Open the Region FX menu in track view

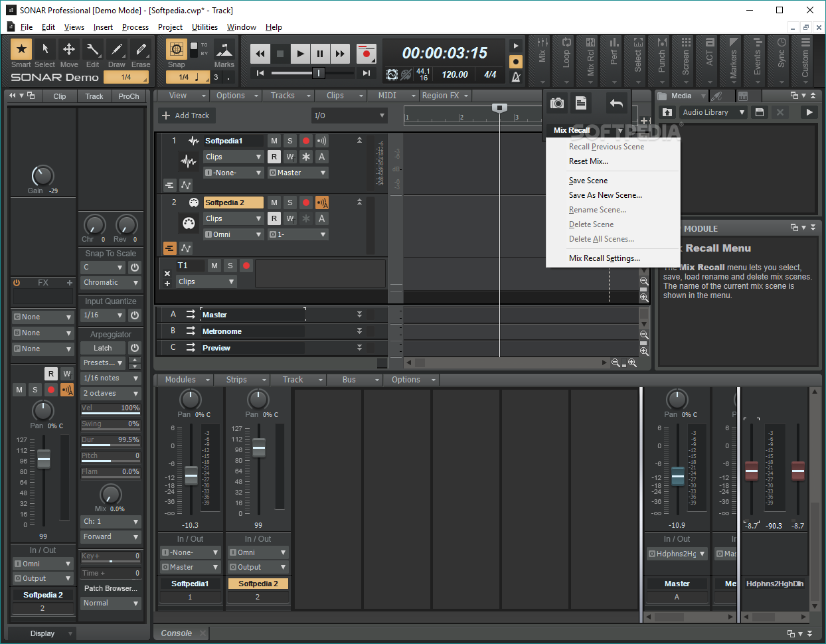coord(446,96)
